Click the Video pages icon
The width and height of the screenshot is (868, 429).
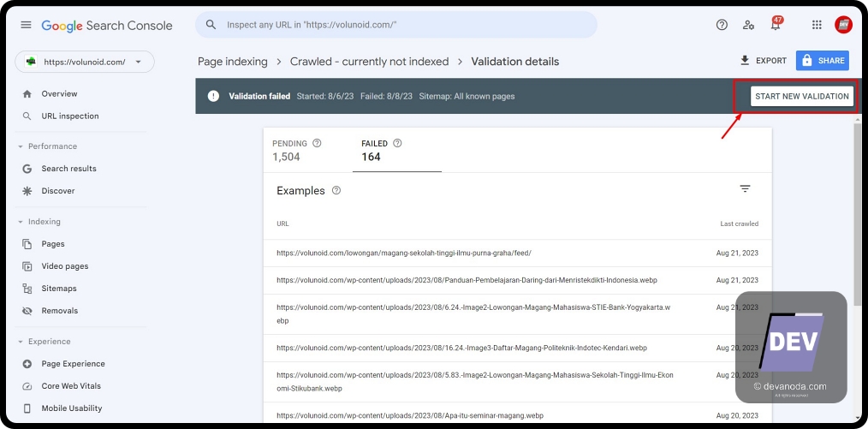pos(27,266)
